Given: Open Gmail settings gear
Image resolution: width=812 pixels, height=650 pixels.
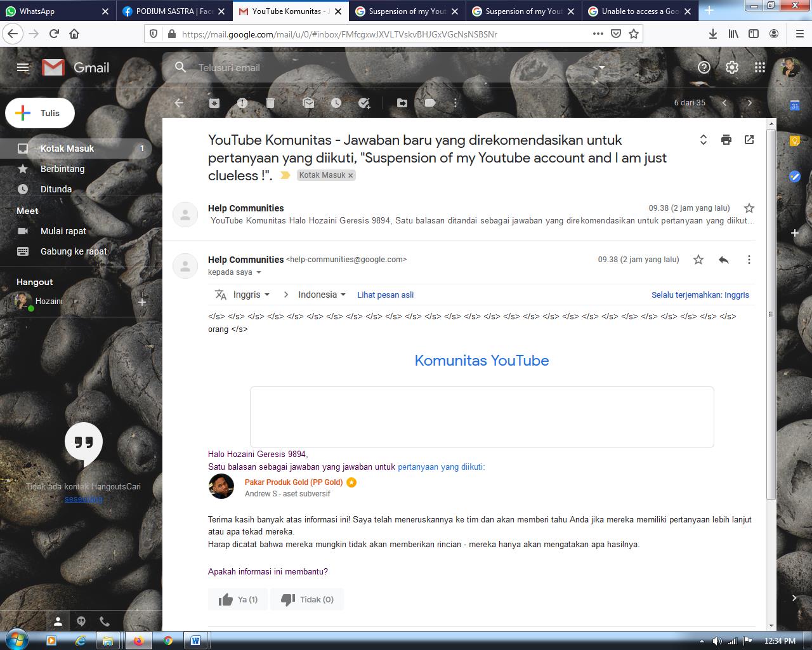Looking at the screenshot, I should [732, 67].
